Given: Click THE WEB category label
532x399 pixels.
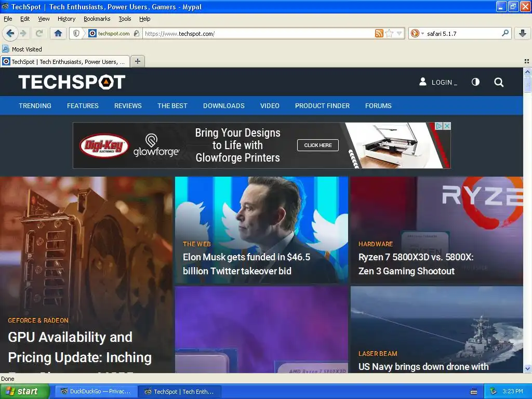Looking at the screenshot, I should point(197,244).
